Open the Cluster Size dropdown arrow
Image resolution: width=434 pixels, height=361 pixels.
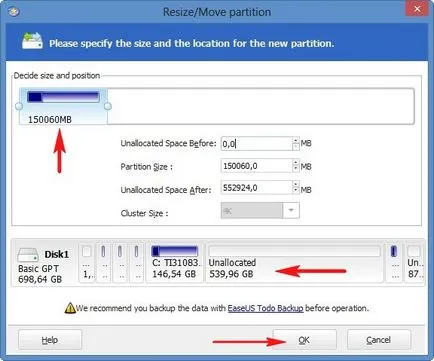291,210
